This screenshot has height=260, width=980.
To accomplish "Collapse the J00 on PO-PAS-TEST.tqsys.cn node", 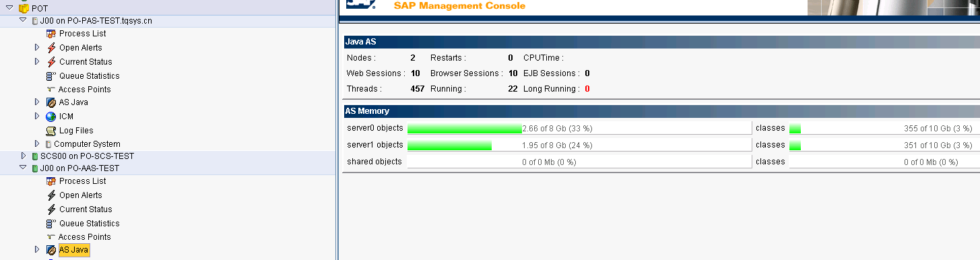I will click(x=23, y=20).
